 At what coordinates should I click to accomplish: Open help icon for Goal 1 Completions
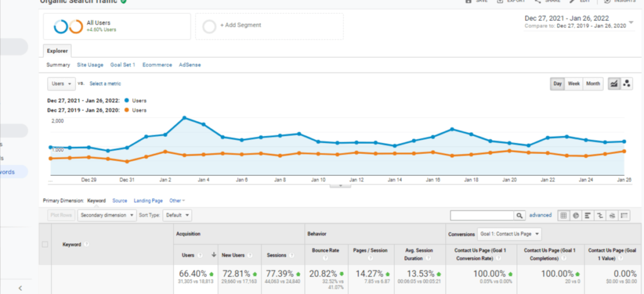[x=564, y=259]
